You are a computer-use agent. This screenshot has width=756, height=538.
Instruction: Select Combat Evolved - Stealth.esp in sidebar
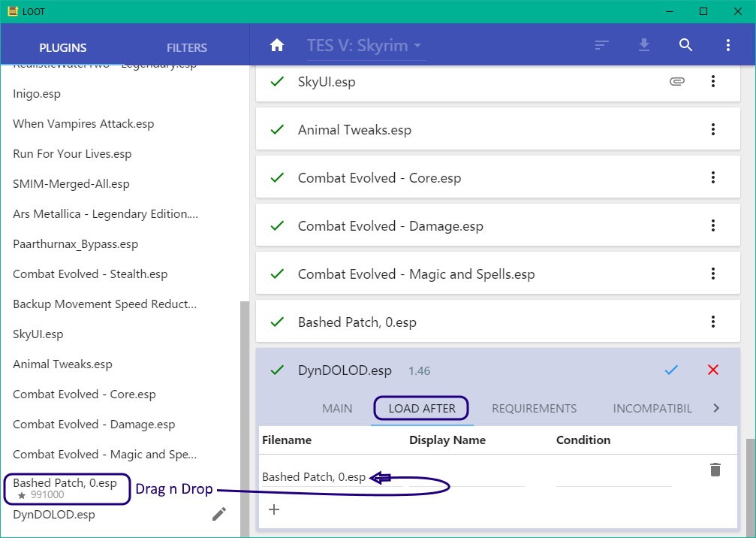(90, 274)
